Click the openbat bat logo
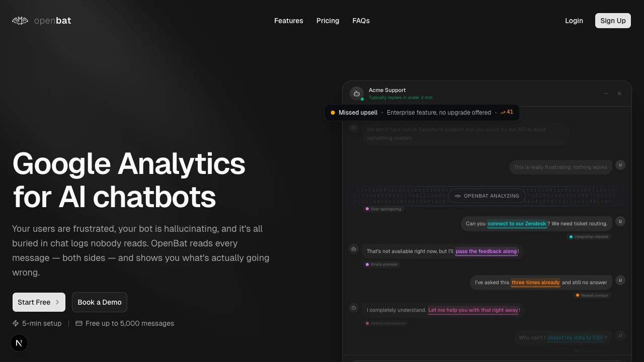The width and height of the screenshot is (644, 362). coord(20,21)
